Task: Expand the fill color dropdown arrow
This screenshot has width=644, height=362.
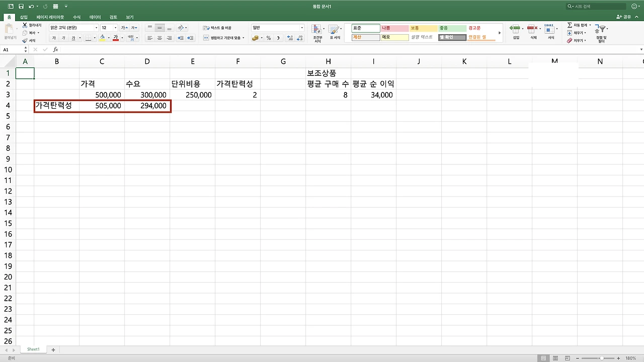Action: pos(108,38)
